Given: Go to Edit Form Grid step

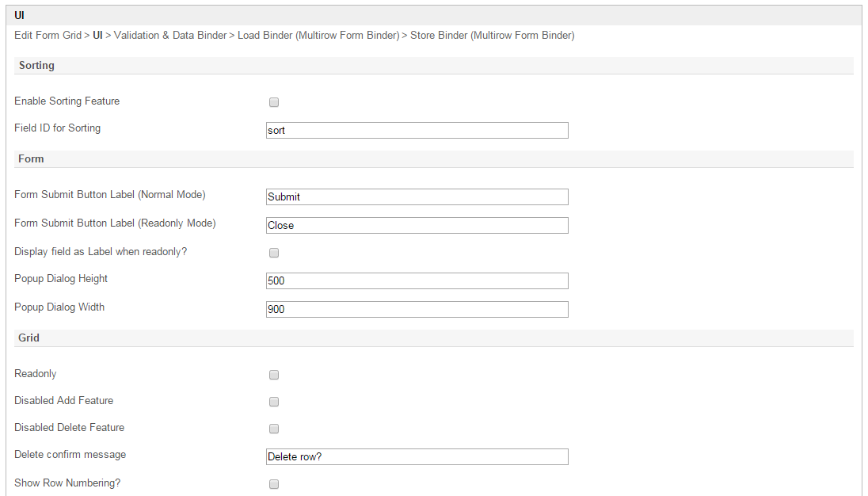Looking at the screenshot, I should (48, 36).
